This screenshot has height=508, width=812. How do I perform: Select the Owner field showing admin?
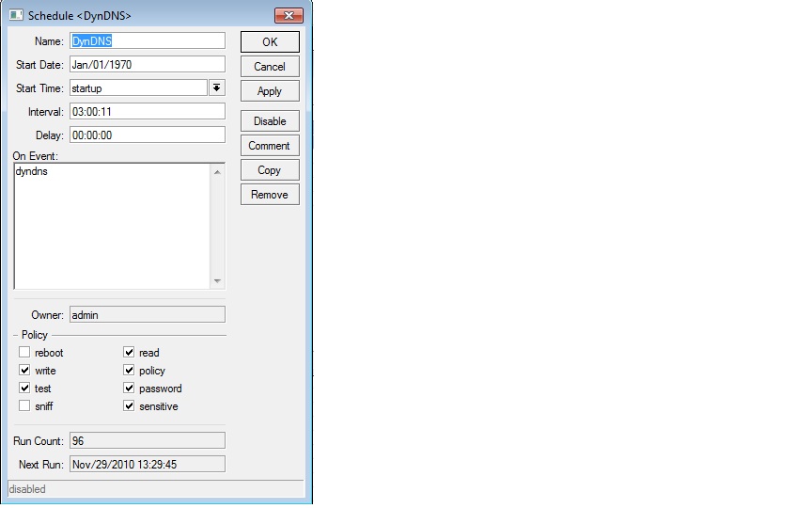(x=148, y=314)
